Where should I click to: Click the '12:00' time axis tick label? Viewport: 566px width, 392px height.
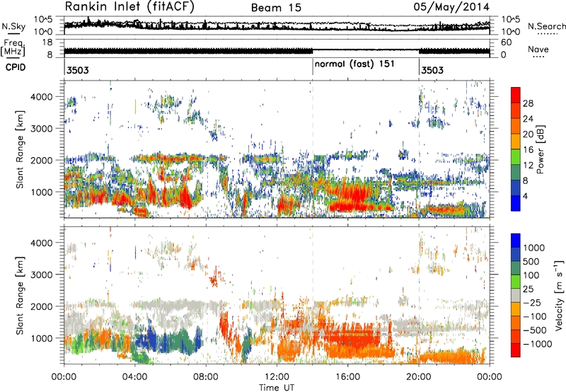pyautogui.click(x=277, y=377)
